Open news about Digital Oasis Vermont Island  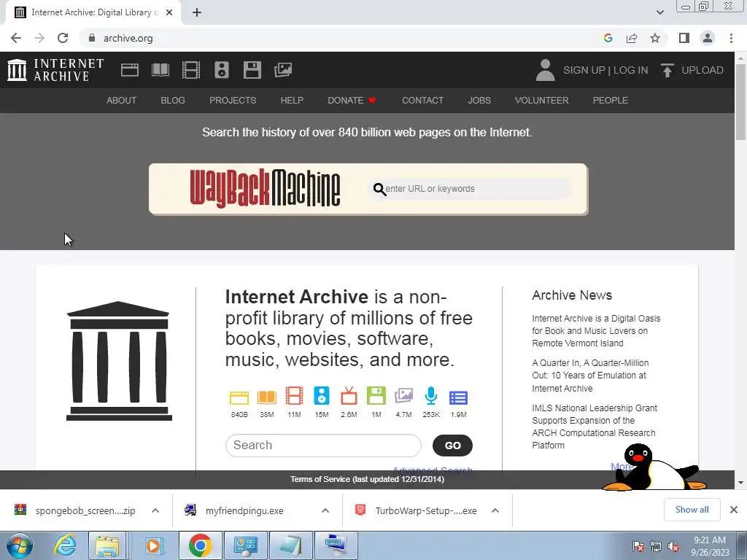[x=596, y=330]
